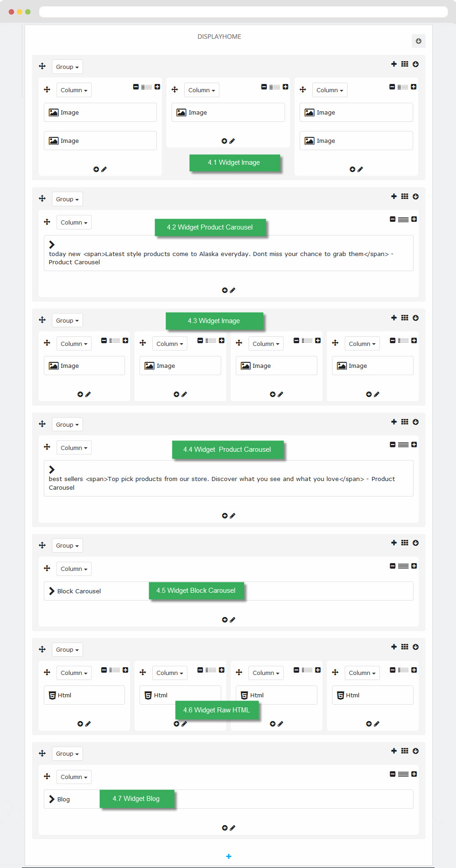456x868 pixels.
Task: Click the first Html widget in the sixth group
Action: 84,695
